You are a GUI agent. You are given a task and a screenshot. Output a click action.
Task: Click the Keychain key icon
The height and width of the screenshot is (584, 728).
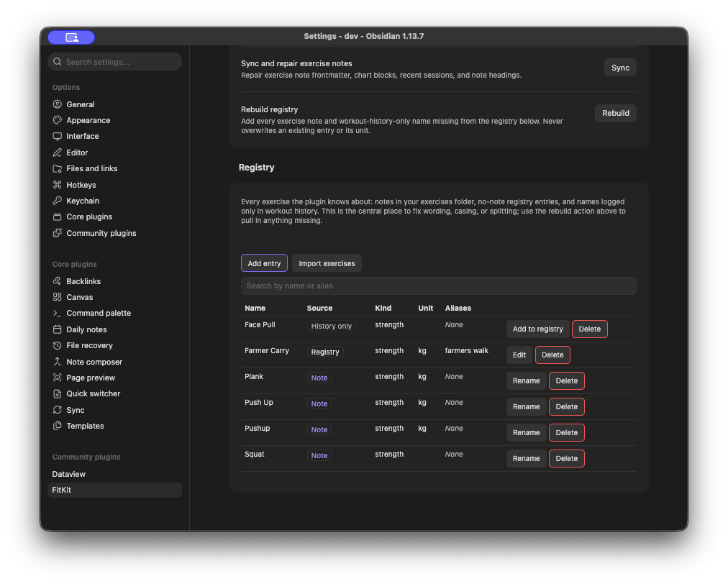(x=57, y=201)
